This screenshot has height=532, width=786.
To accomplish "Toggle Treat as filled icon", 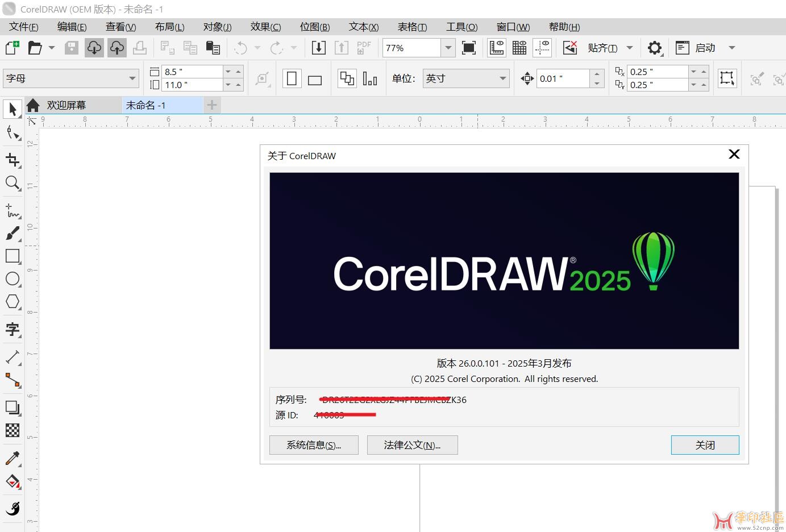I will pyautogui.click(x=727, y=78).
